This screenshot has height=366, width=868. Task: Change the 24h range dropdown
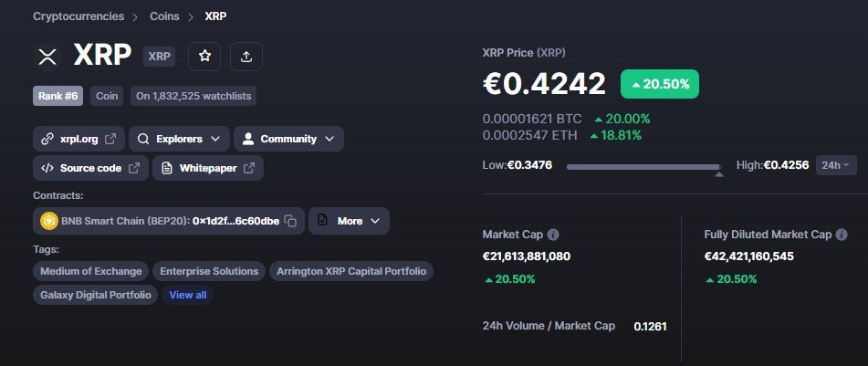(x=836, y=165)
